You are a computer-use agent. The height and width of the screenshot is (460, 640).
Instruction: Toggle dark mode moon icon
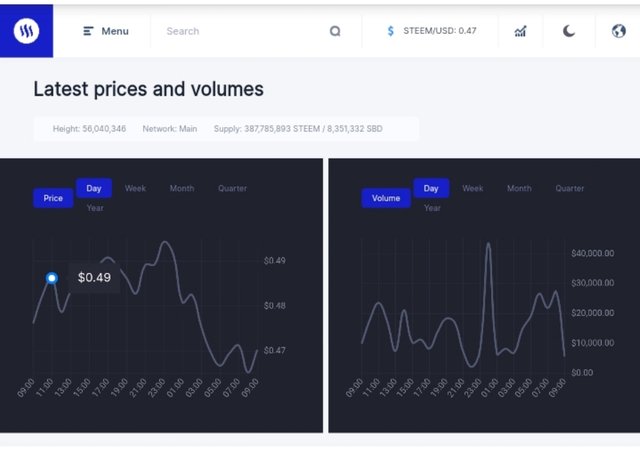click(569, 31)
